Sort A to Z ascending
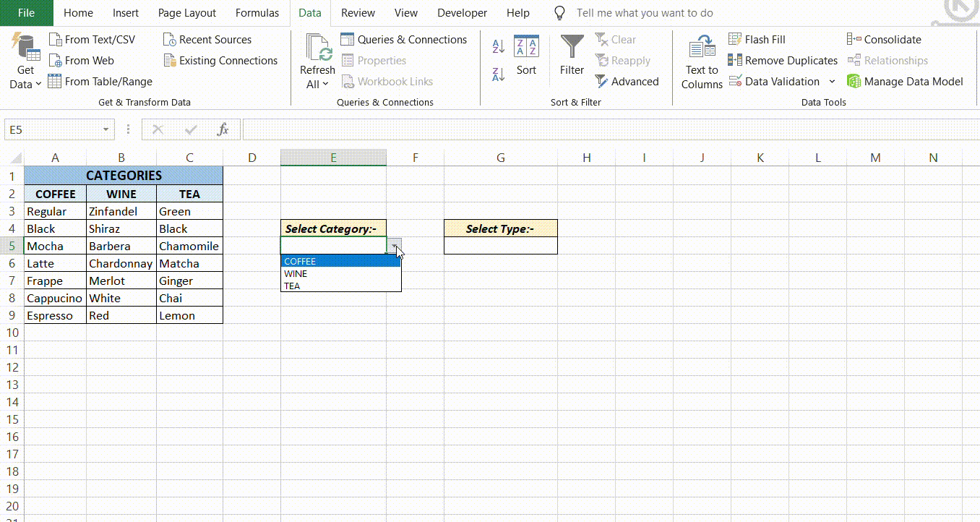The width and height of the screenshot is (980, 522). [498, 47]
